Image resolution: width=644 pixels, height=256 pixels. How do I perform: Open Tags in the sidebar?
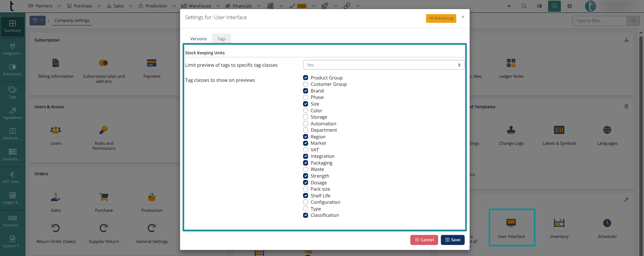point(12,92)
